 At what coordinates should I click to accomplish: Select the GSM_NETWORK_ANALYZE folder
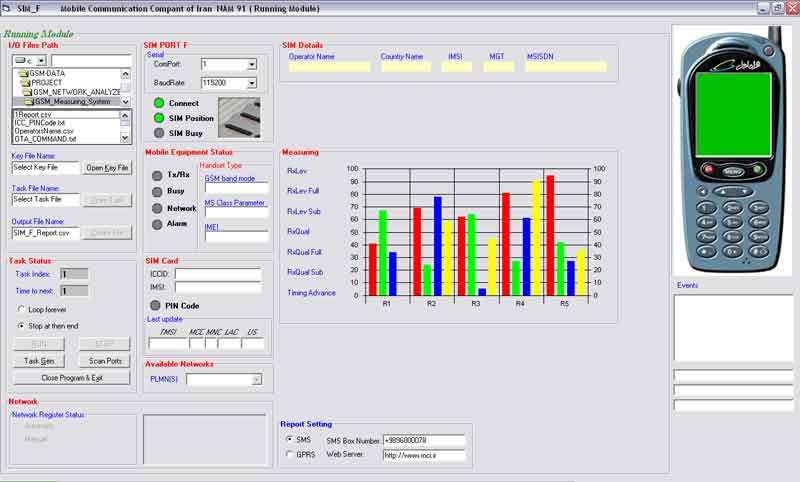[x=71, y=92]
